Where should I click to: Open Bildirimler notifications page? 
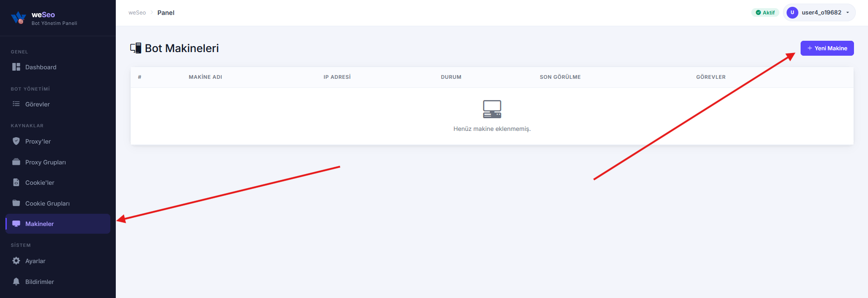[x=58, y=282]
